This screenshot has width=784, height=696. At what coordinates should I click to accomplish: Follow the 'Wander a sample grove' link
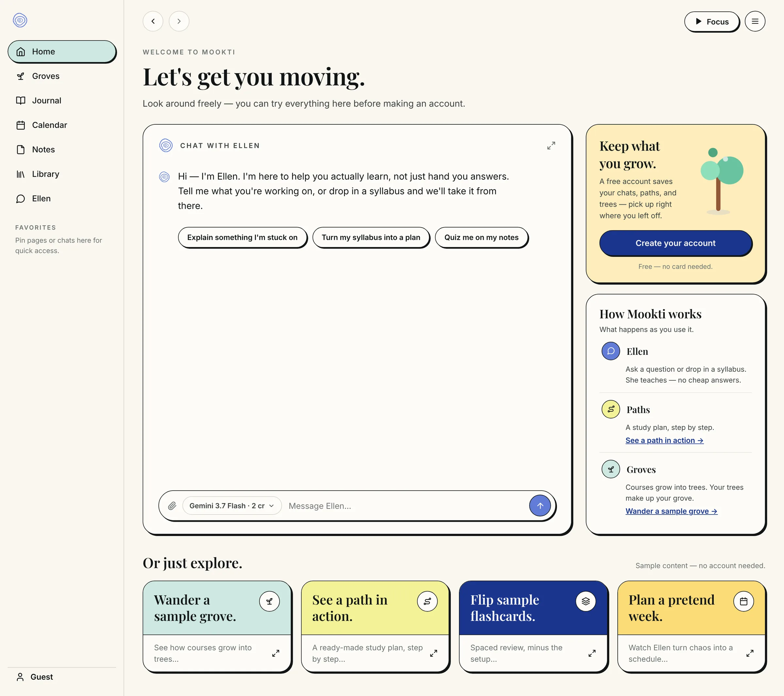(x=671, y=511)
